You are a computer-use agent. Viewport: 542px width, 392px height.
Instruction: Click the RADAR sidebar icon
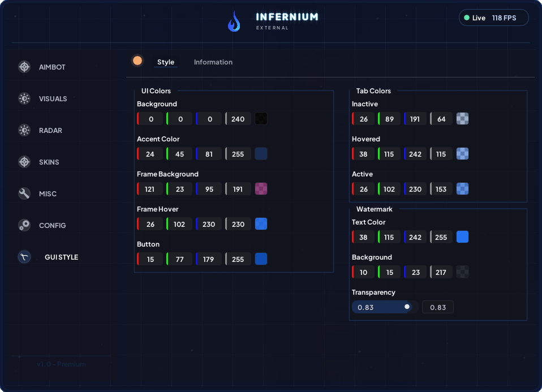[x=24, y=130]
